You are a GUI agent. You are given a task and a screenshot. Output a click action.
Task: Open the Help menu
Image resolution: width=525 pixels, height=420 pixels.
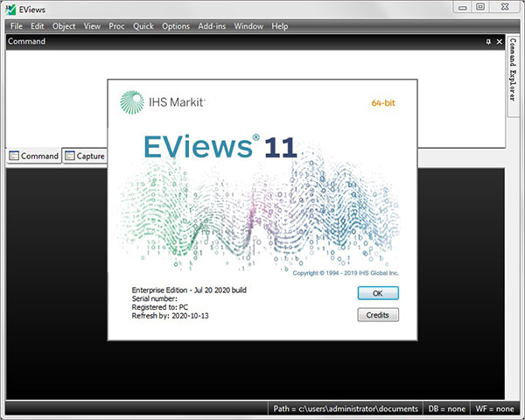click(280, 26)
